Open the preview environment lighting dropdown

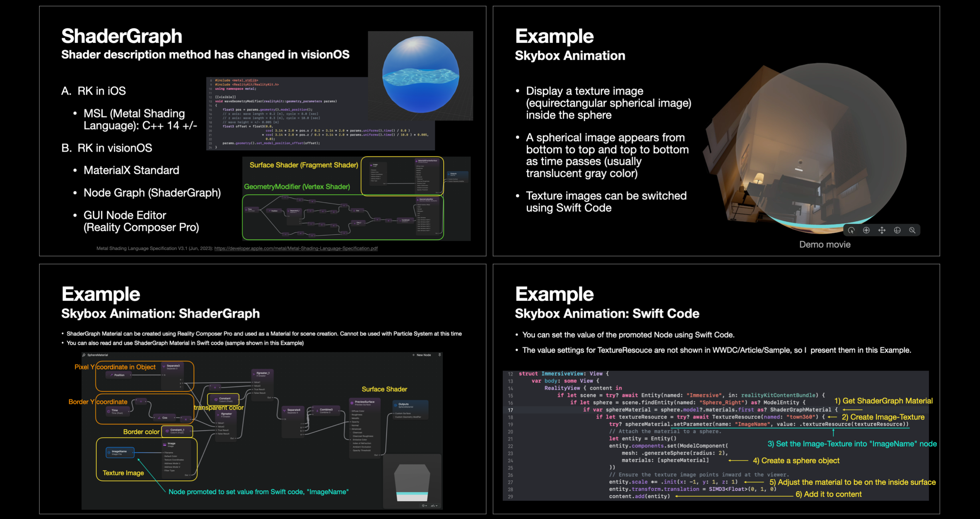[x=434, y=505]
